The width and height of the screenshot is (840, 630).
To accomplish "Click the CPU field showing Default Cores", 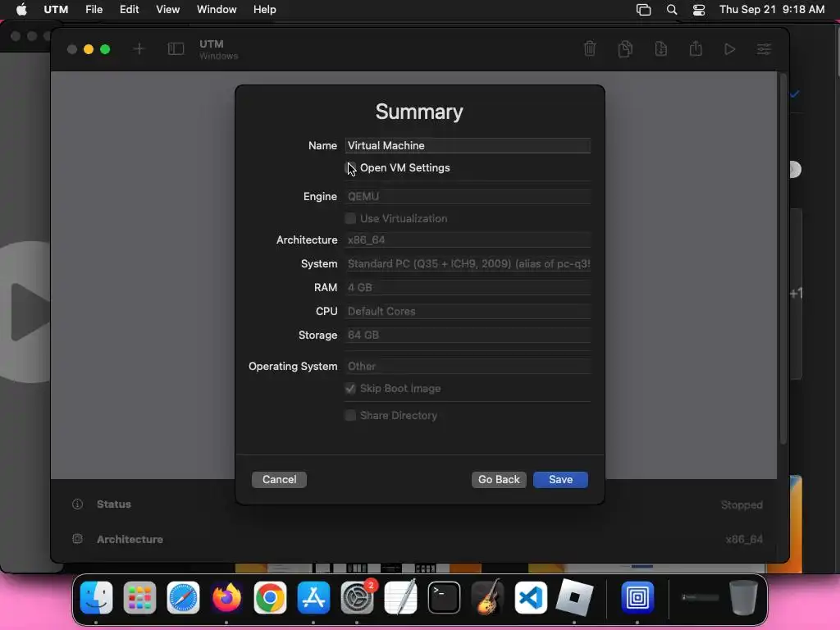I will (x=468, y=311).
